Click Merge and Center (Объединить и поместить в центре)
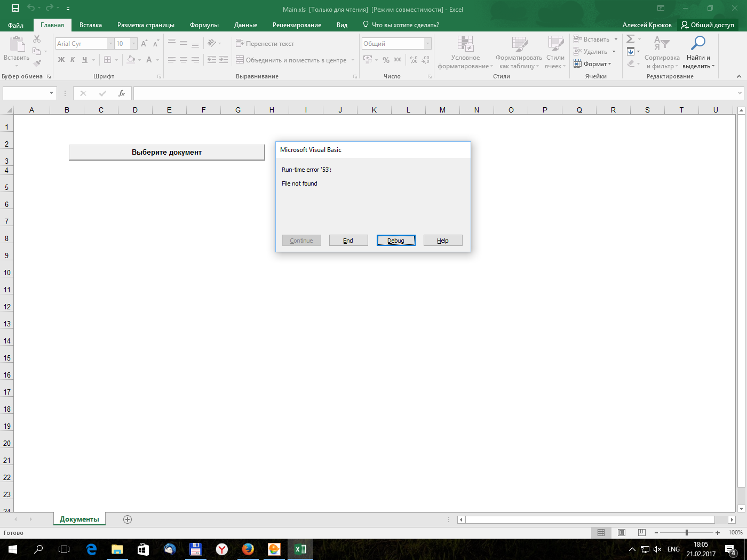 [x=291, y=60]
